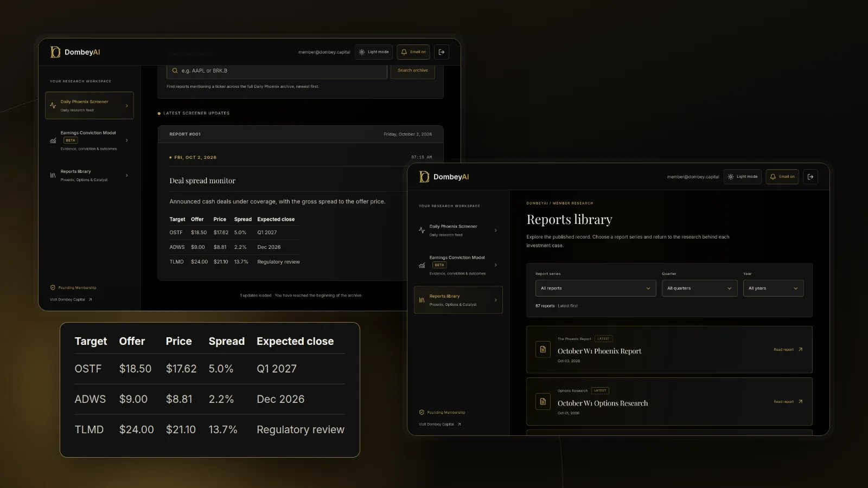868x488 pixels.
Task: Toggle Light mode in the left window
Action: [x=374, y=52]
